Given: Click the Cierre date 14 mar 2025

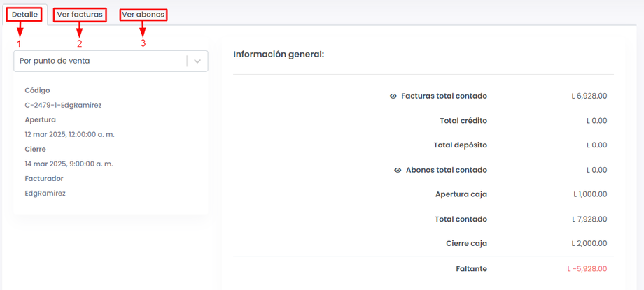Looking at the screenshot, I should tap(69, 164).
